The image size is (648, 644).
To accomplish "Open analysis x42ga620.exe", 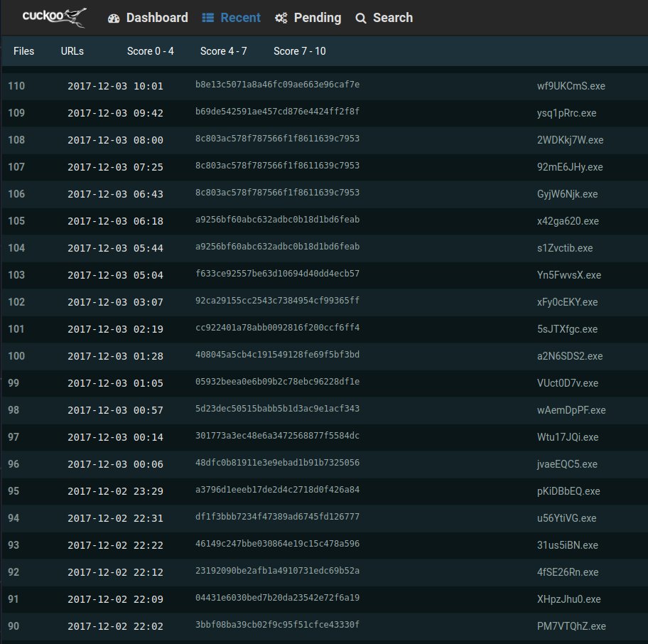I will point(568,221).
